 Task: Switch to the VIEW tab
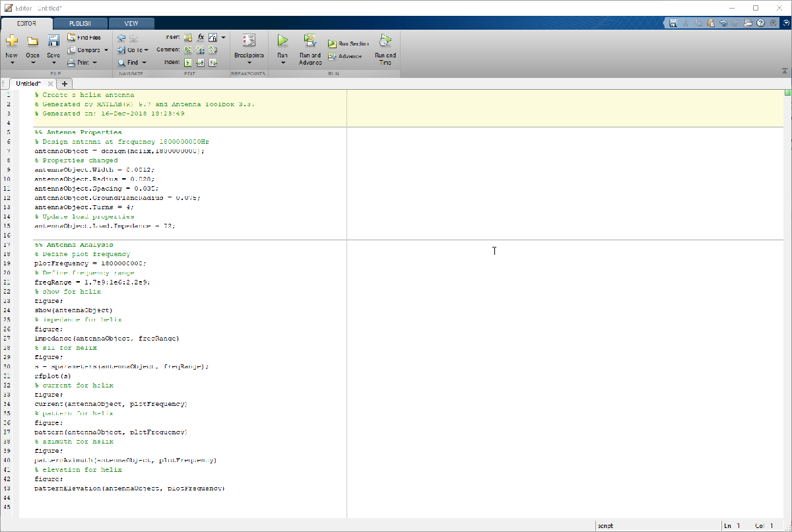coord(131,23)
